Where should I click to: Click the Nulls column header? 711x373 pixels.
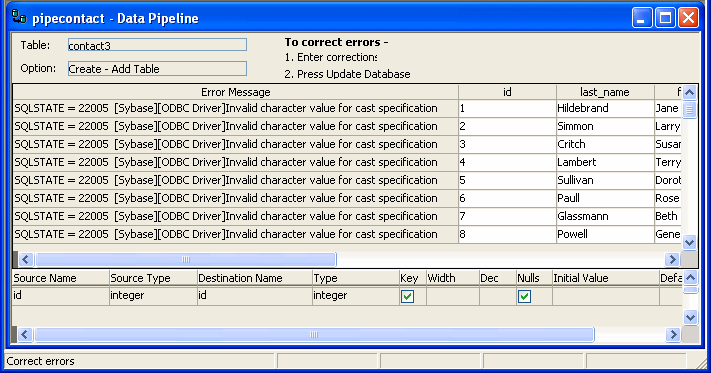tap(534, 278)
